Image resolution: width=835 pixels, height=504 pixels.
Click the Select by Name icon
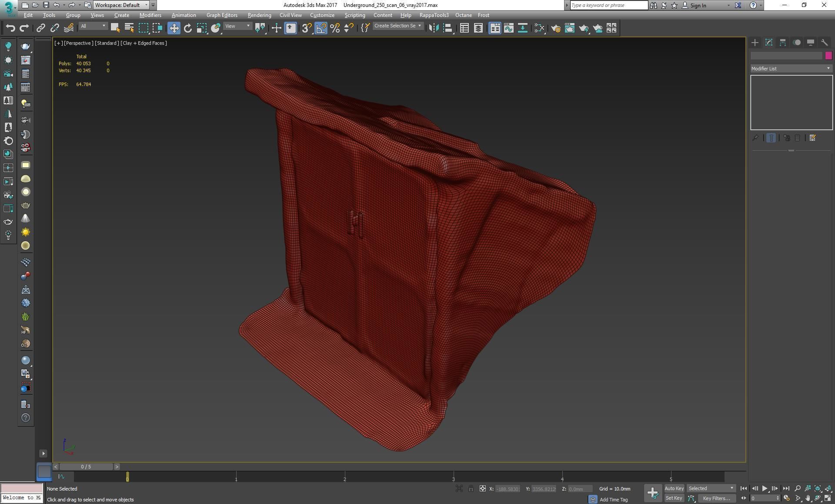tap(129, 28)
